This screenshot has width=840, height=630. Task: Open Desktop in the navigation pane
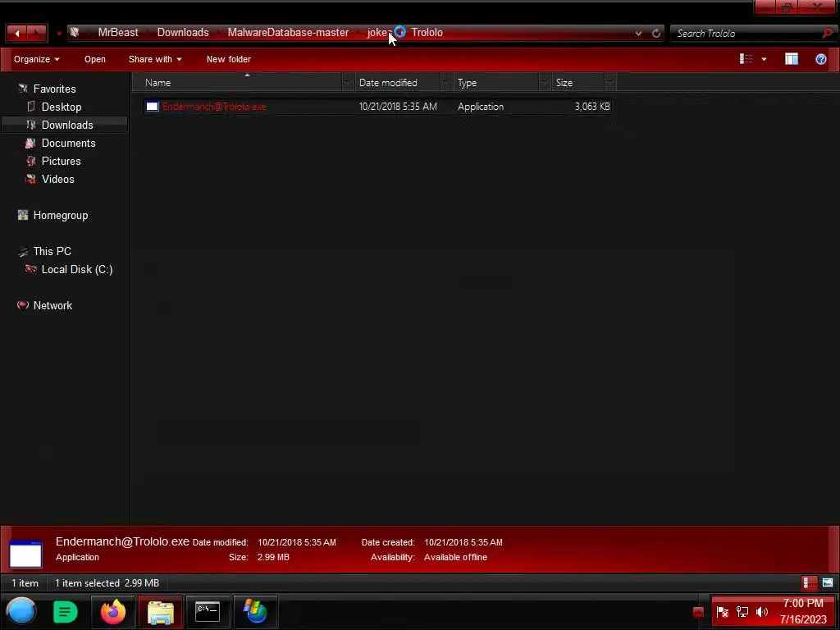click(x=62, y=107)
